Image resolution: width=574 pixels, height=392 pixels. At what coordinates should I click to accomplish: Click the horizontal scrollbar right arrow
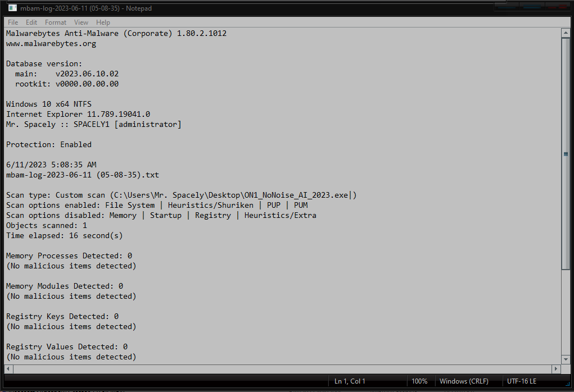click(556, 368)
